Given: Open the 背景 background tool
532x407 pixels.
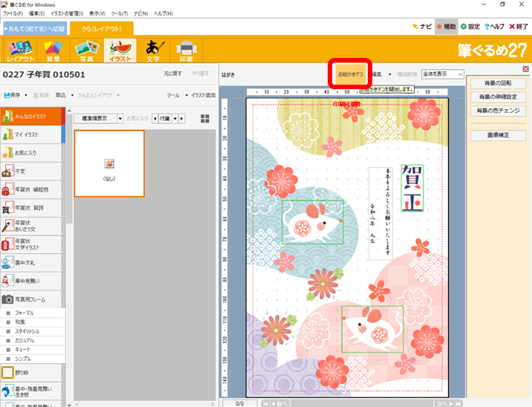Looking at the screenshot, I should (53, 51).
